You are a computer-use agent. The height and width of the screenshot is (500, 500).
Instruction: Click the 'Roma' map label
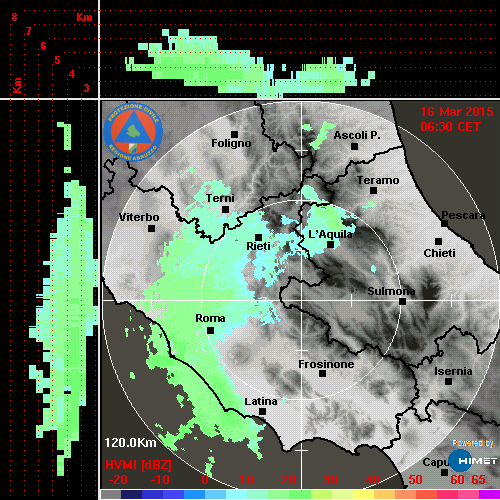pyautogui.click(x=210, y=318)
